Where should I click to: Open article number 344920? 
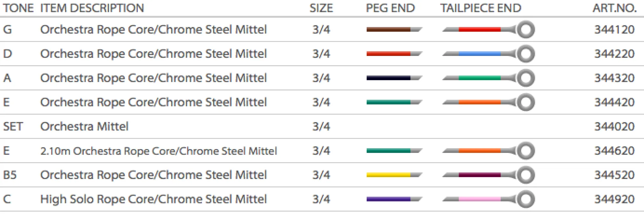pyautogui.click(x=614, y=199)
